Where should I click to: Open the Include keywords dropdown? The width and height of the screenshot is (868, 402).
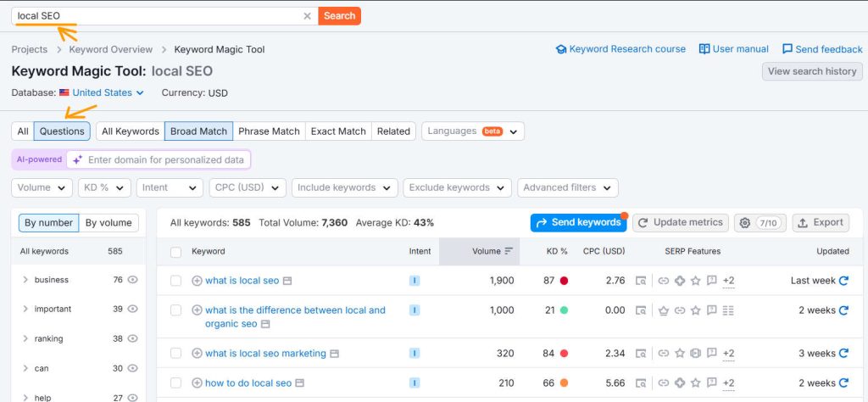[x=345, y=187]
